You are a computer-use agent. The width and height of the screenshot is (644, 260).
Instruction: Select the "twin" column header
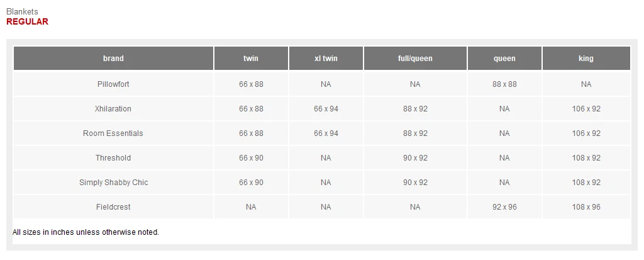coord(251,59)
